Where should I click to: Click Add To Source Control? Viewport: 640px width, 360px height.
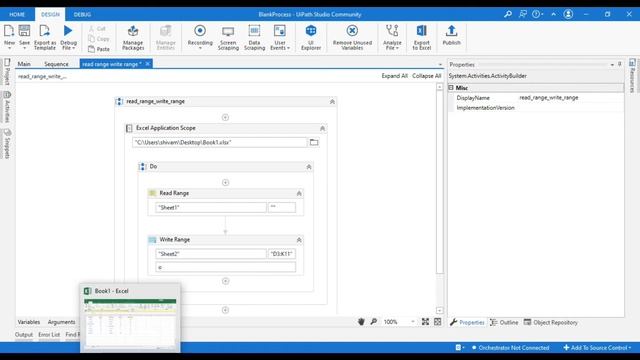pos(597,348)
